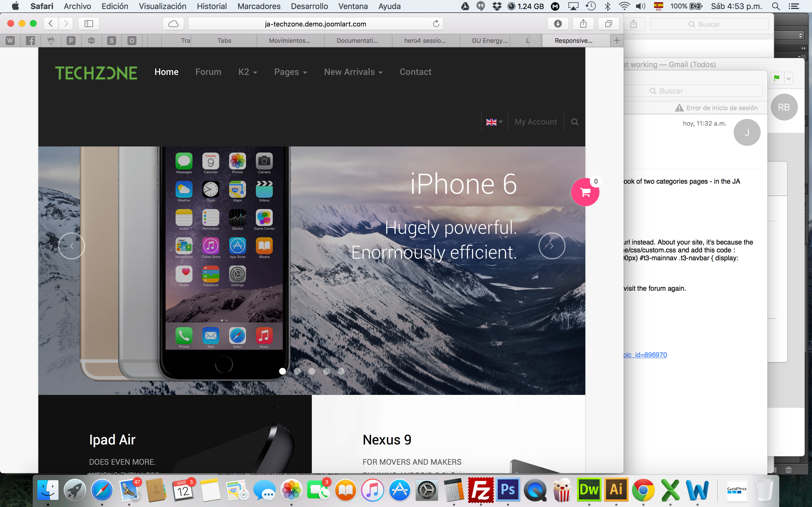
Task: Select the last slideshow dot indicator
Action: click(341, 371)
